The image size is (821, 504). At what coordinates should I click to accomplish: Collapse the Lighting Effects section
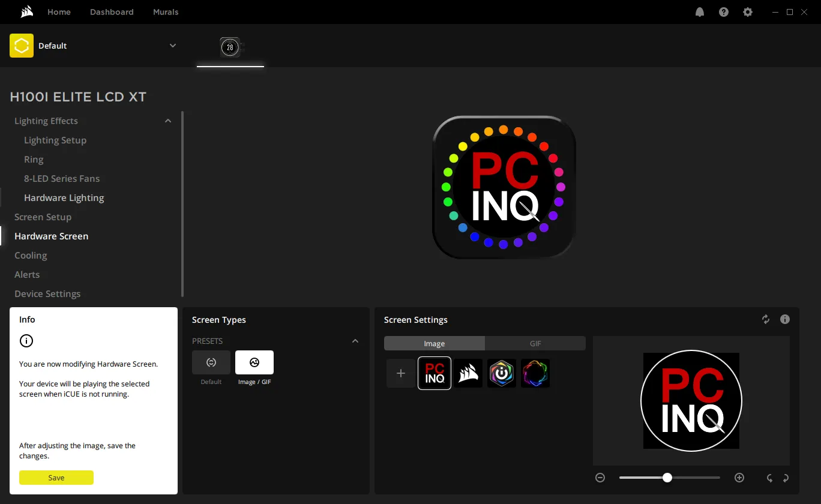(x=168, y=121)
